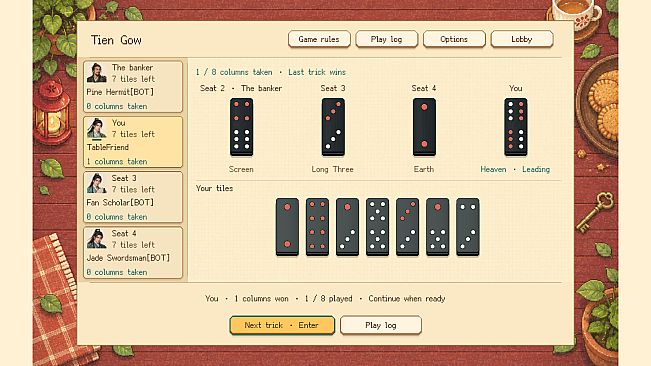Open Play log from the top bar
This screenshot has height=366, width=651.
click(x=387, y=39)
